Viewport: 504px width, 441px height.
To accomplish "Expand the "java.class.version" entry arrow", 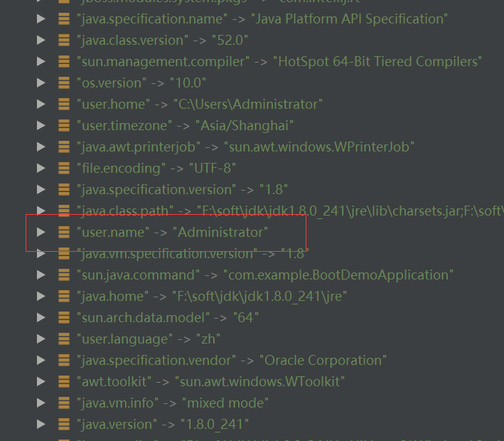I will click(41, 41).
